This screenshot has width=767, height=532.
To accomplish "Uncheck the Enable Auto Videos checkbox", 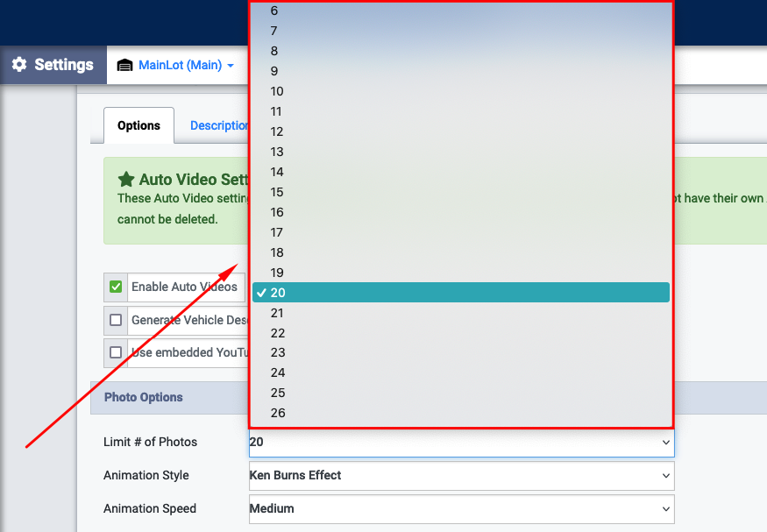I will [116, 287].
